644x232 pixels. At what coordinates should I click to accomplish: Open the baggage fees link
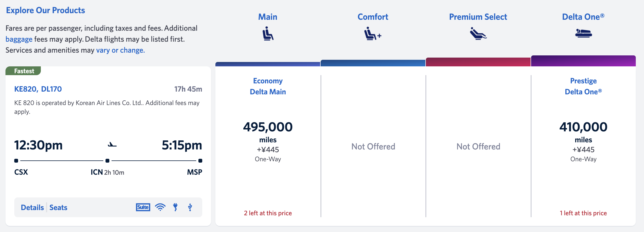(19, 39)
